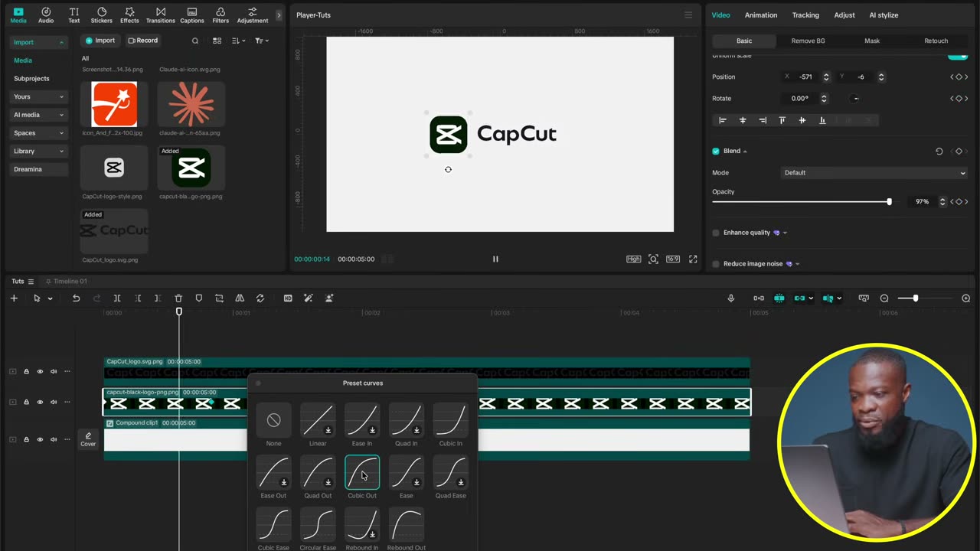Open the Captions panel

[x=191, y=15]
